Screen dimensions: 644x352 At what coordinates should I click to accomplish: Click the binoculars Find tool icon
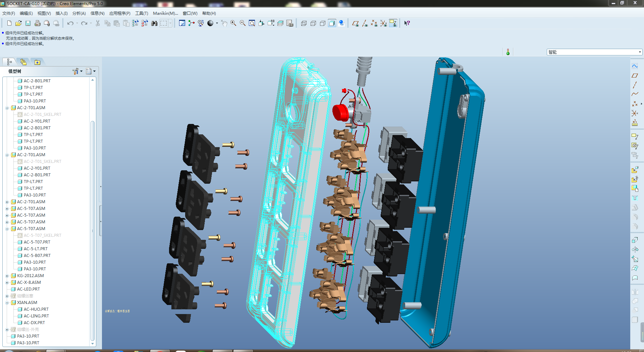154,23
